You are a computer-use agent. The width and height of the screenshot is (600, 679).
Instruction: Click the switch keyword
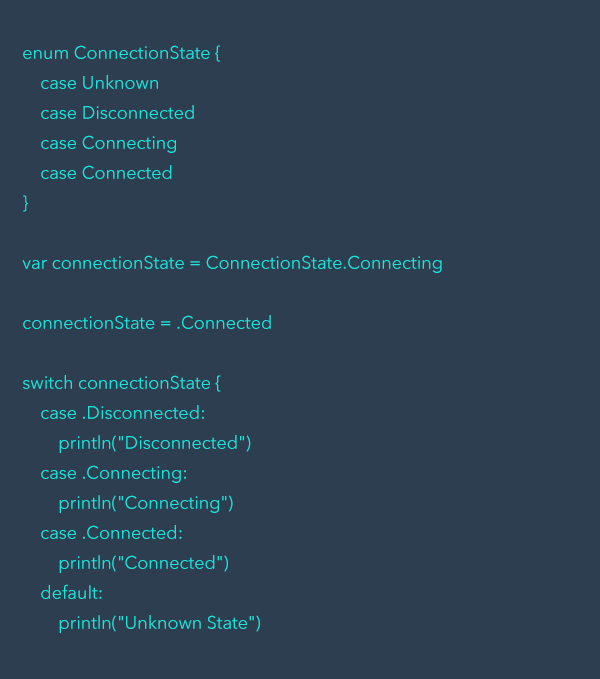47,383
